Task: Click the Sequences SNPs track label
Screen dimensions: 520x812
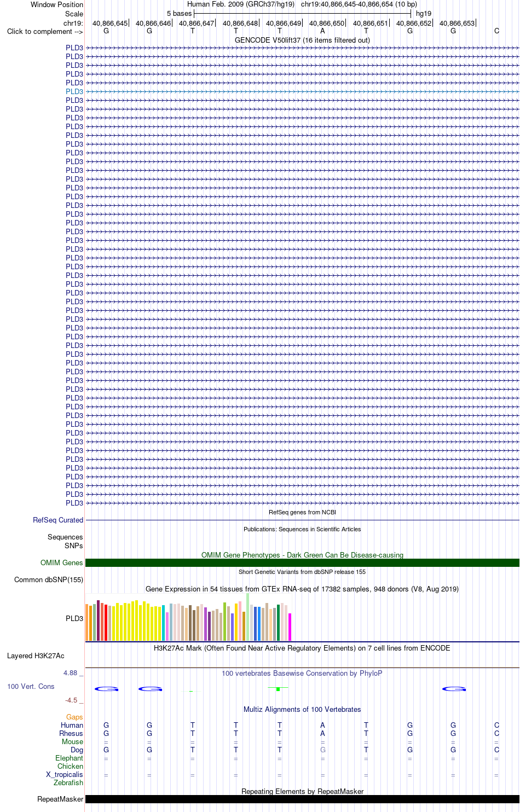Action: 65,541
